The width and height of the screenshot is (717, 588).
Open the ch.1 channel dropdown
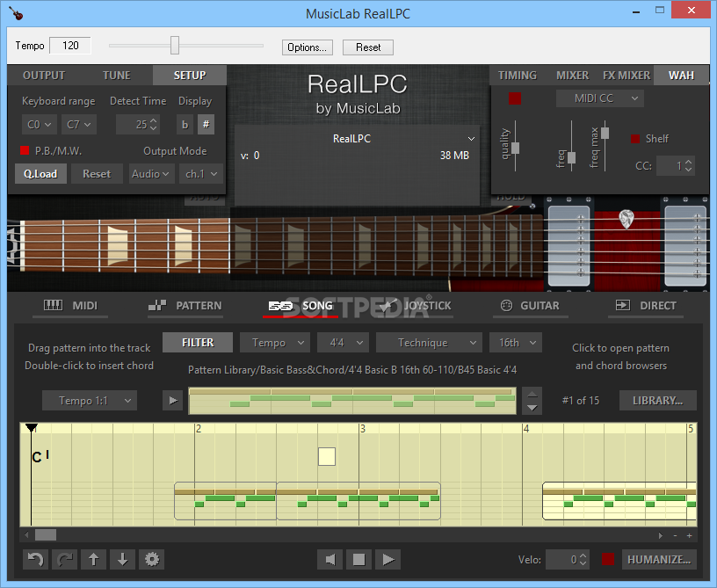(x=200, y=174)
